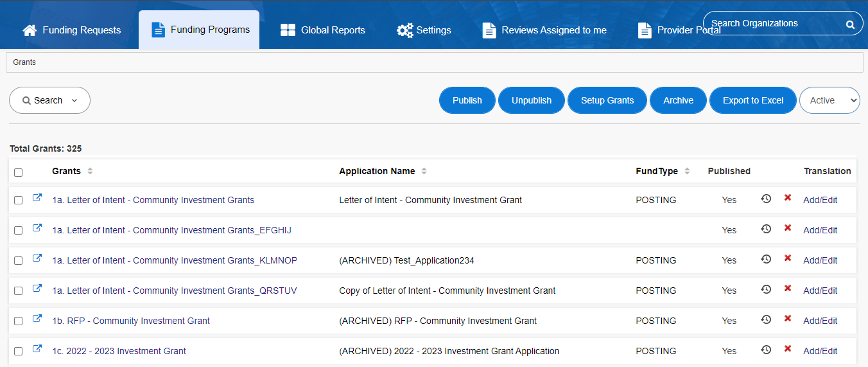Screen dimensions: 868x367
Task: Add/Edit translation for Grants_QRSTUV row
Action: click(x=820, y=291)
